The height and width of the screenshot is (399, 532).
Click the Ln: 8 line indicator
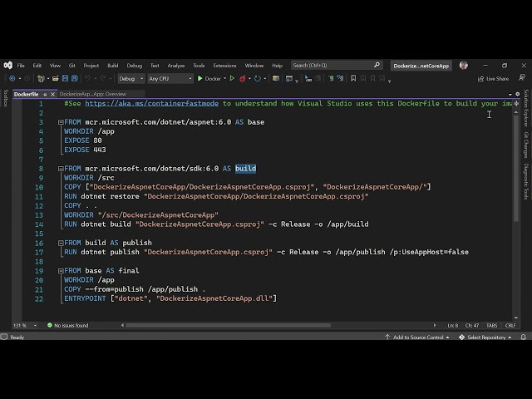[x=452, y=325]
